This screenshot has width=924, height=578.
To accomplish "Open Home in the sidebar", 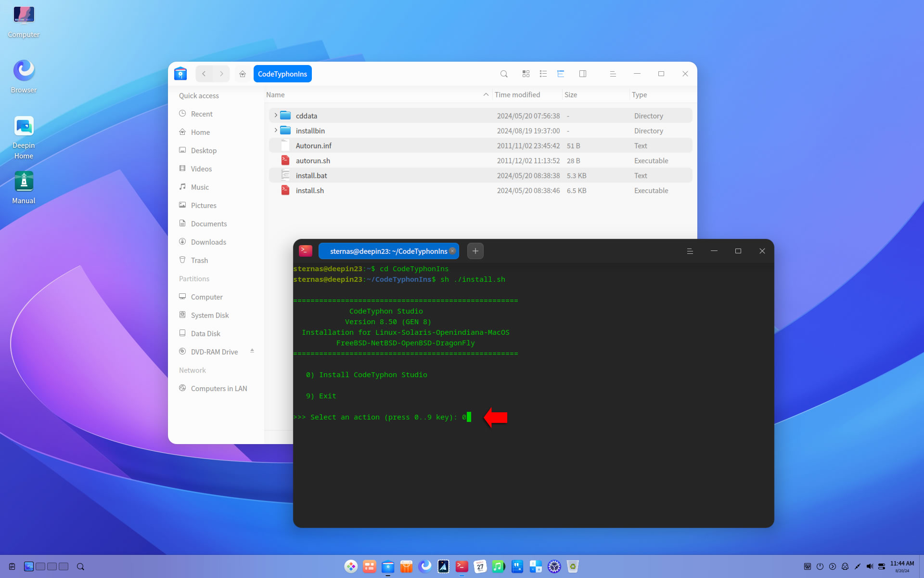I will click(216, 132).
